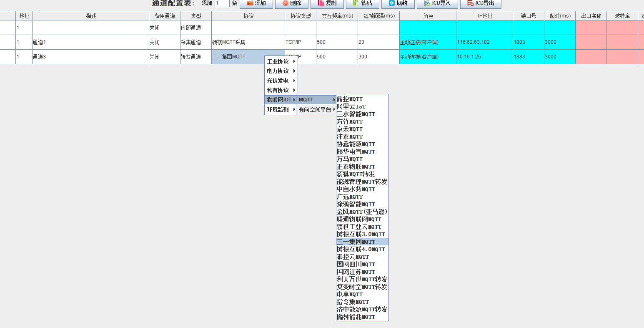Select 国网江苏MQTT protocol

tap(362, 272)
